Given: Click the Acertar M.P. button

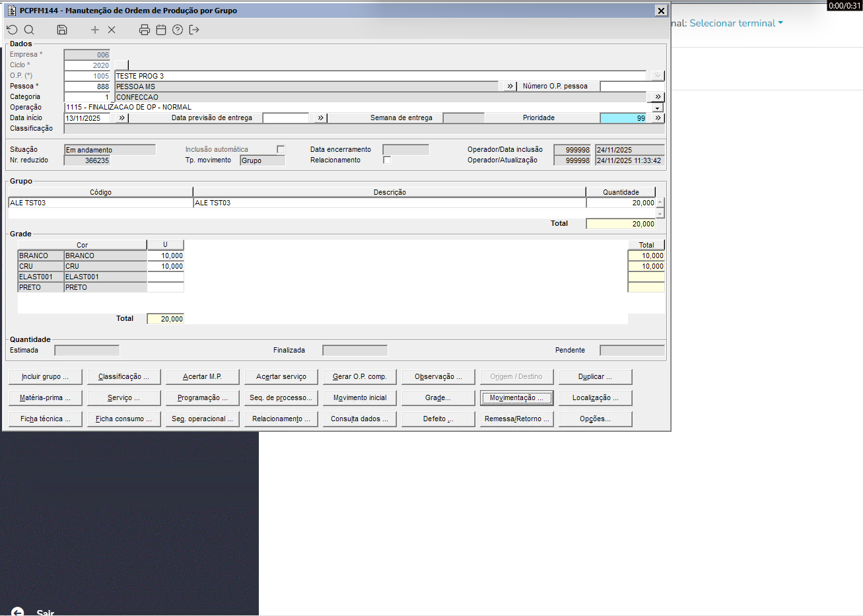Looking at the screenshot, I should tap(202, 376).
